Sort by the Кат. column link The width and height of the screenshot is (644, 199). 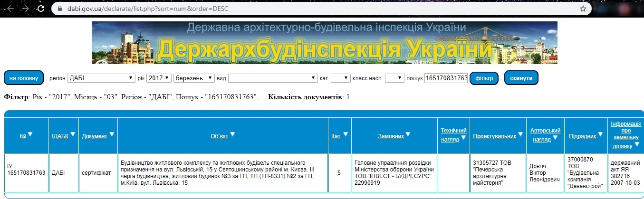[336, 136]
